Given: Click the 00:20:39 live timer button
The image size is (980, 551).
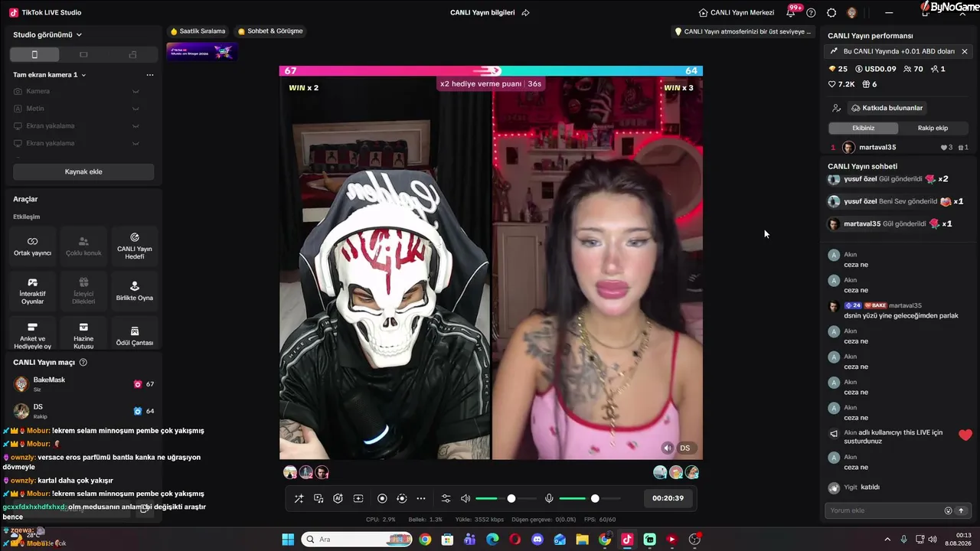Looking at the screenshot, I should click(668, 498).
